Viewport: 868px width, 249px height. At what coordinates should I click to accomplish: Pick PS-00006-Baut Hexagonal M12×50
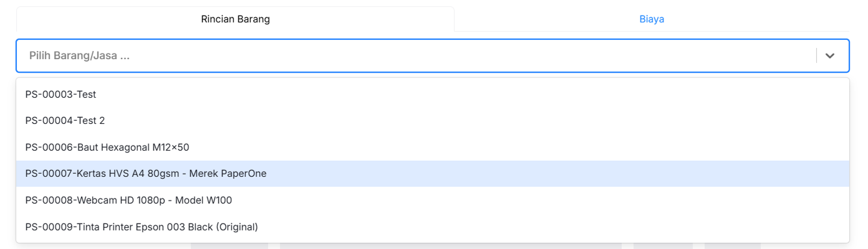coord(107,148)
